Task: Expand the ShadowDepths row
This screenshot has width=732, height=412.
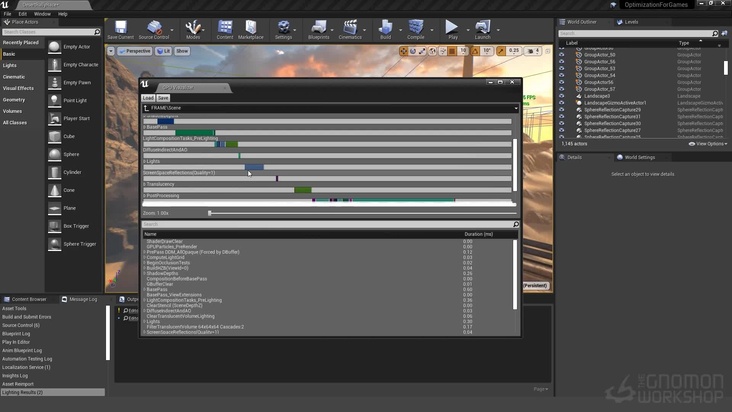Action: (x=144, y=273)
